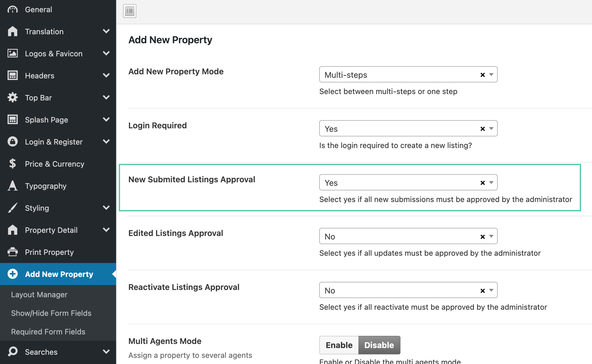Open Styling via the brush icon

pos(12,208)
